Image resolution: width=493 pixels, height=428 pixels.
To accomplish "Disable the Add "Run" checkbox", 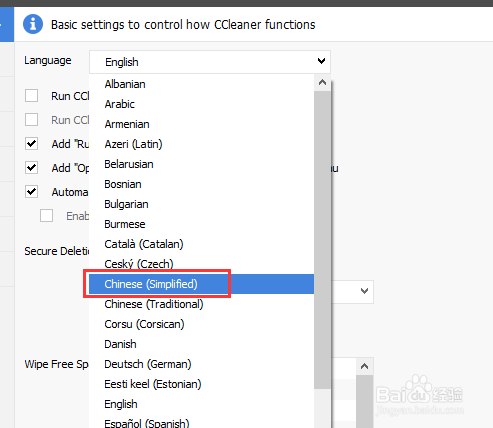I will tap(31, 144).
